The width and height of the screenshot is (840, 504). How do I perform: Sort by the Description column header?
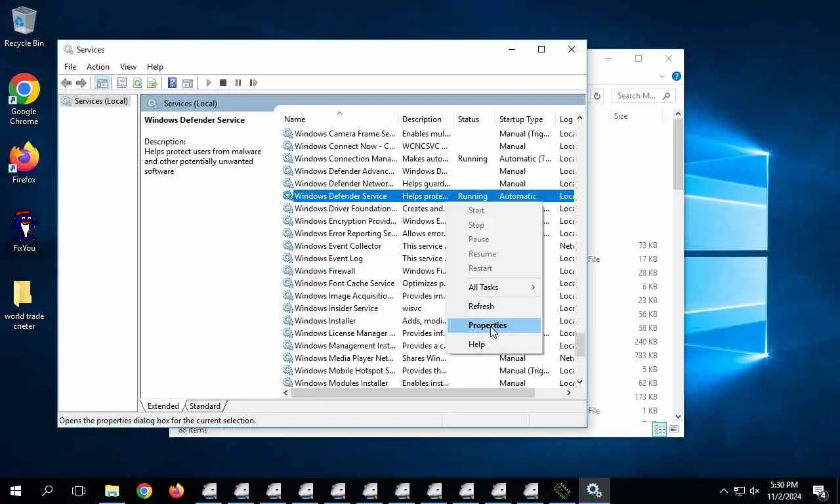tap(426, 119)
